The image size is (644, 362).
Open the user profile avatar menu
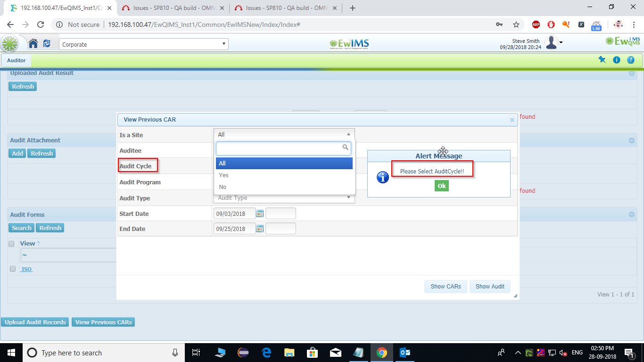(553, 43)
